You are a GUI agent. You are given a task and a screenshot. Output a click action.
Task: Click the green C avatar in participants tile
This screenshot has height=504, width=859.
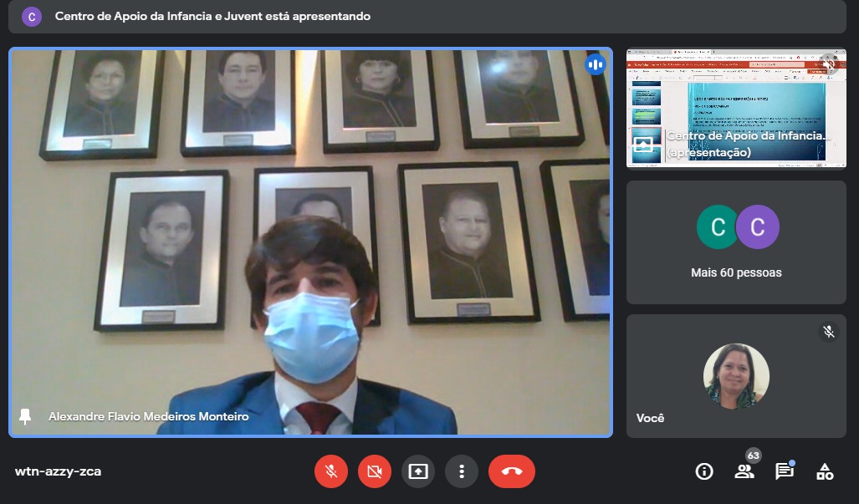click(x=718, y=227)
